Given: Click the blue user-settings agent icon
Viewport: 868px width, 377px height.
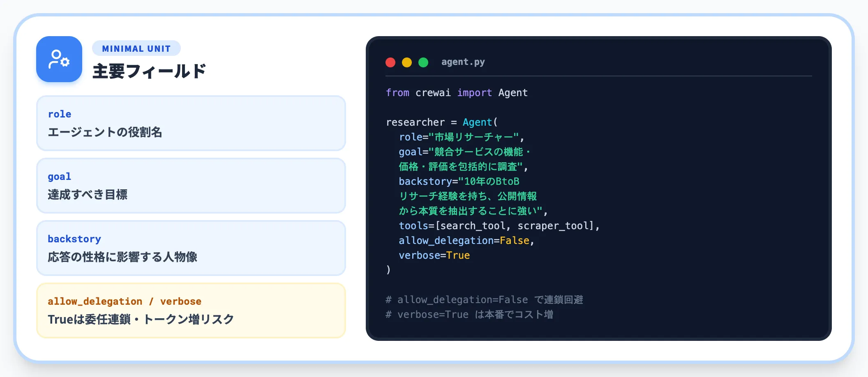Looking at the screenshot, I should (x=59, y=59).
